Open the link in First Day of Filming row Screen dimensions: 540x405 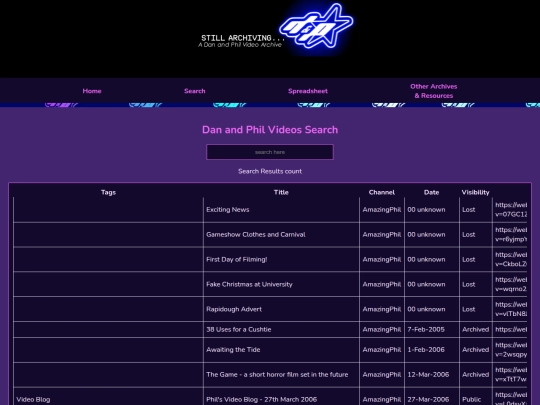point(511,259)
